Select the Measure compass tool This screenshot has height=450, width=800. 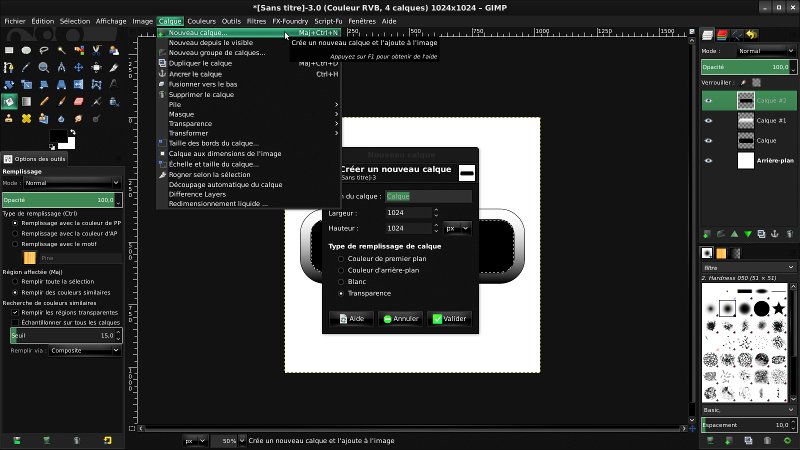pos(61,67)
